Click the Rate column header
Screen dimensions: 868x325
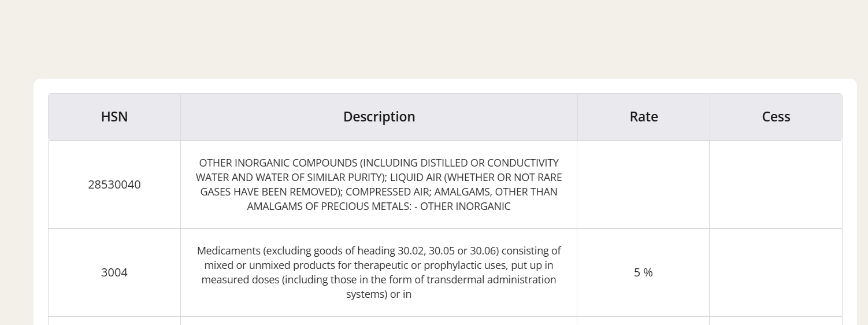[x=644, y=117]
